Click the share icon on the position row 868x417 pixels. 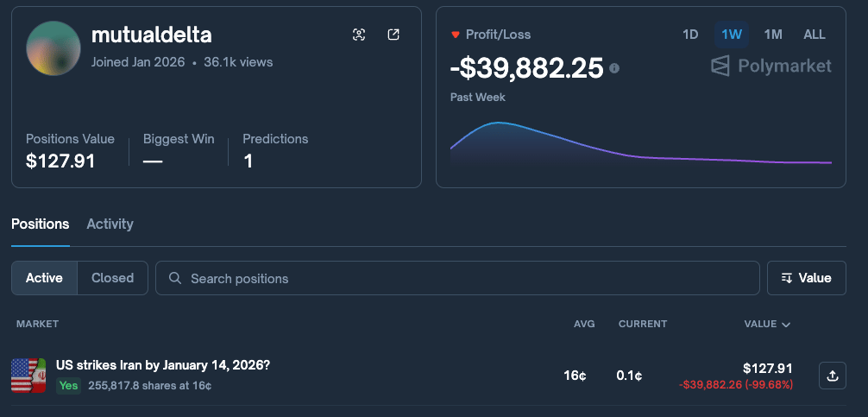pos(832,376)
